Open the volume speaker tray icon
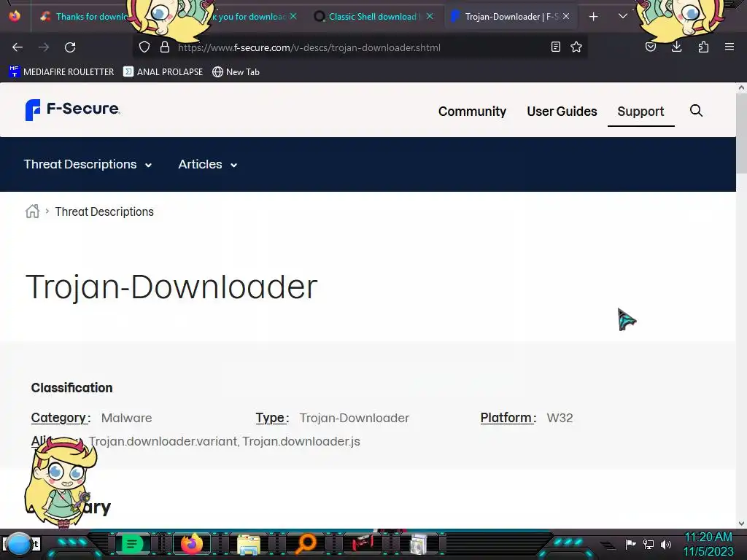 (666, 544)
